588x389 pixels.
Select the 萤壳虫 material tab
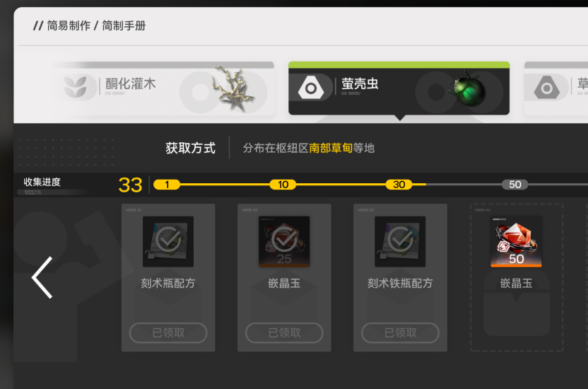point(399,88)
